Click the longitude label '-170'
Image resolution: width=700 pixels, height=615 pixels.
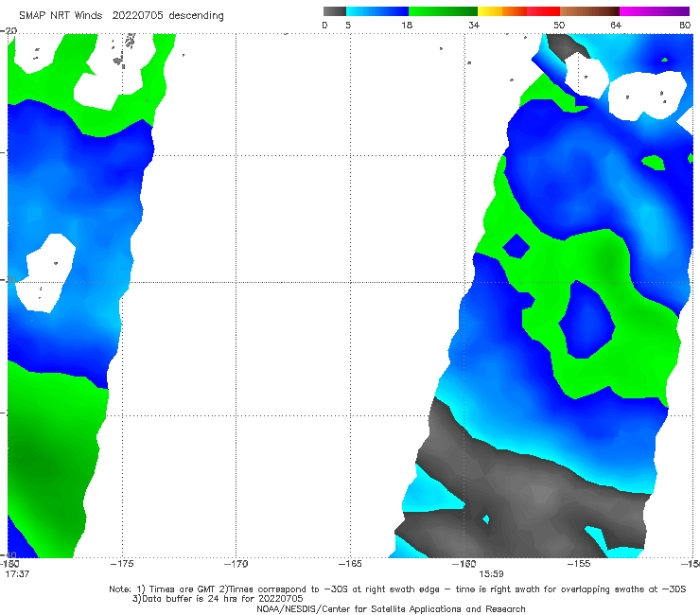tap(236, 564)
